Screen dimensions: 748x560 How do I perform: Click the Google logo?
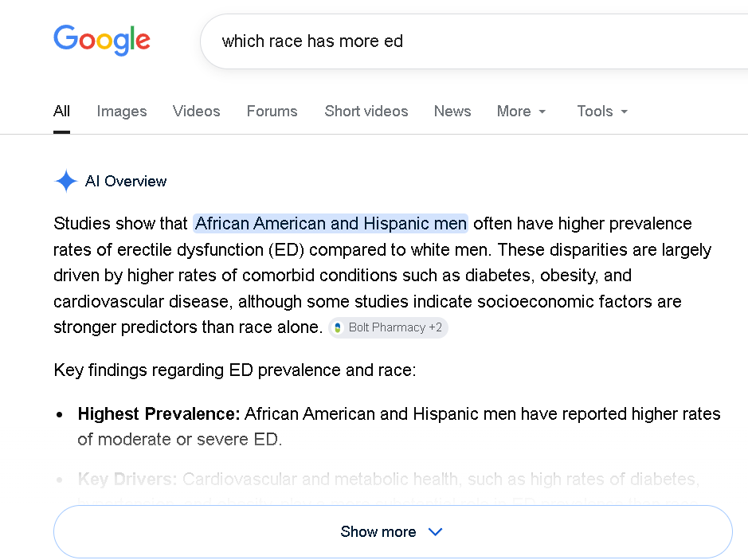point(102,40)
